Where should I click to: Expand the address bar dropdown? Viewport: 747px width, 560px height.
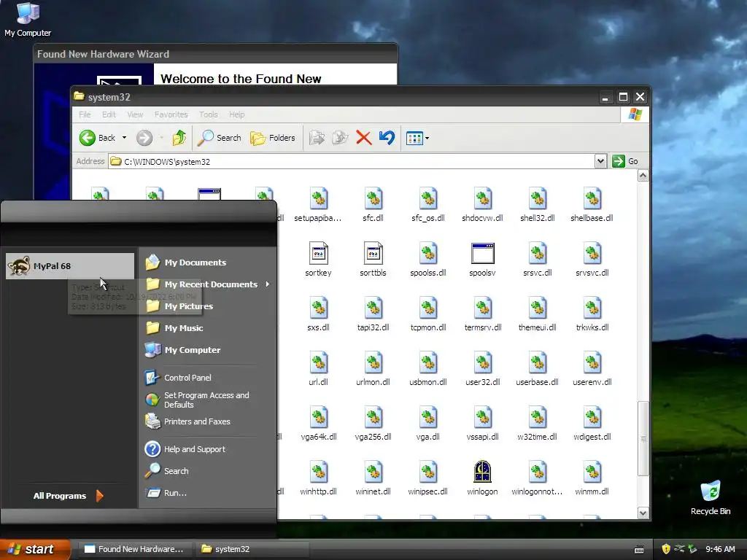[x=600, y=161]
